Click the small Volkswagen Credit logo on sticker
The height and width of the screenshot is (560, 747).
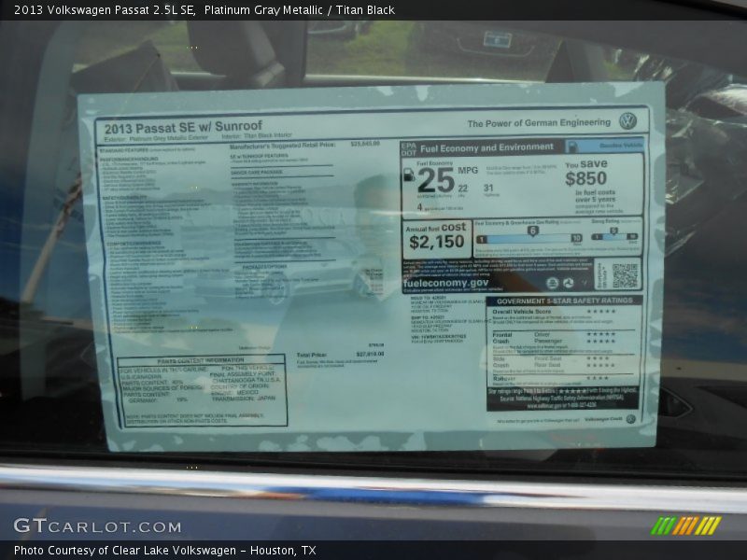[x=630, y=419]
